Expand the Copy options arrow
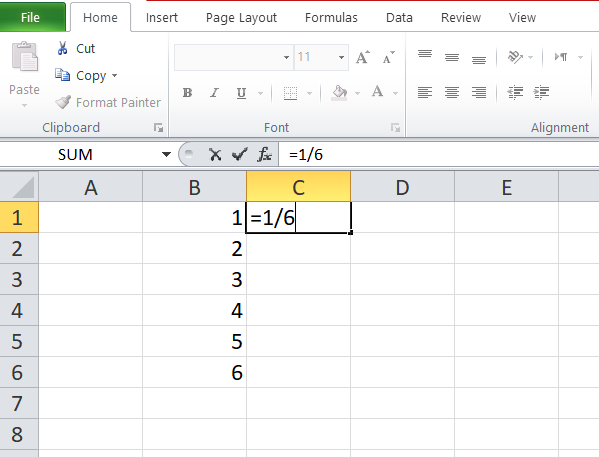 115,76
